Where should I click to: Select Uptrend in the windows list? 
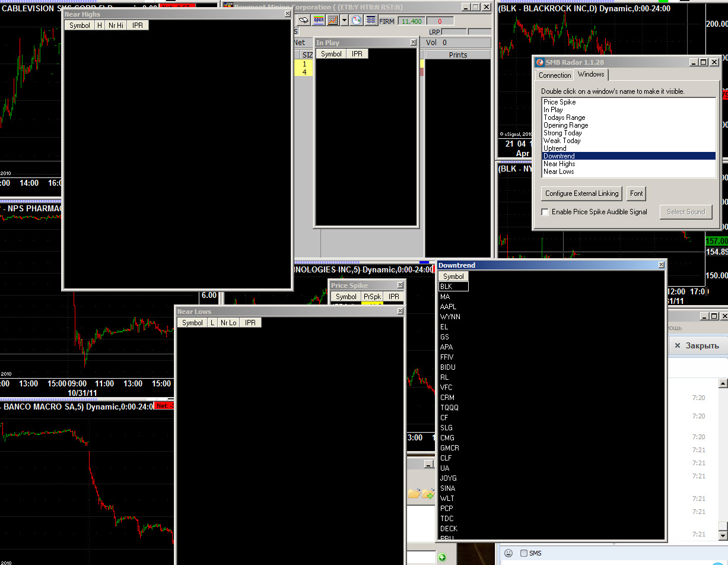tap(629, 148)
